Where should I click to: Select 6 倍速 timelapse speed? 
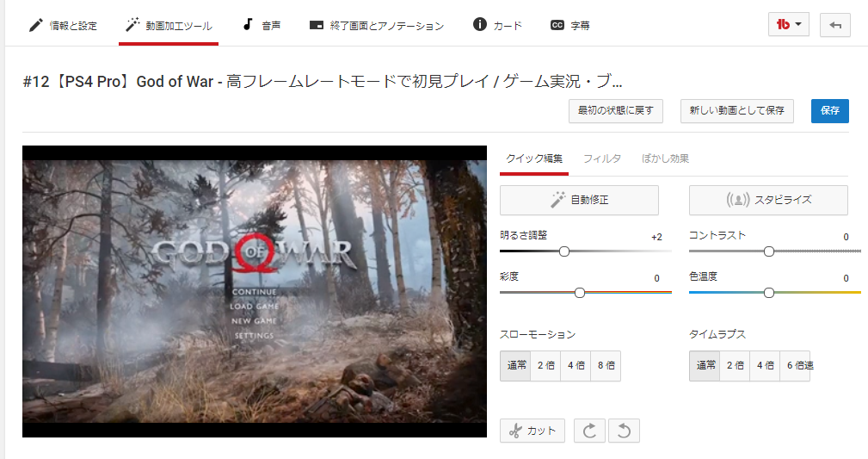tap(797, 366)
